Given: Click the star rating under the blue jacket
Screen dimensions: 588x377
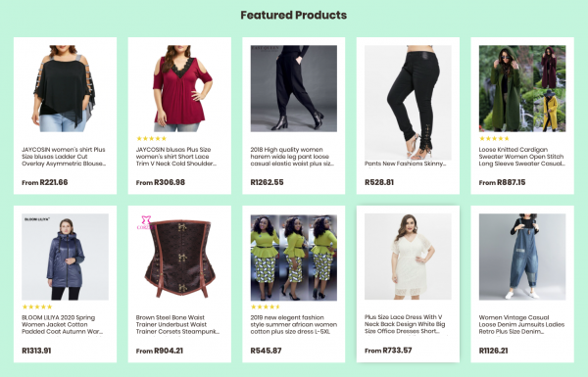Looking at the screenshot, I should tap(37, 306).
